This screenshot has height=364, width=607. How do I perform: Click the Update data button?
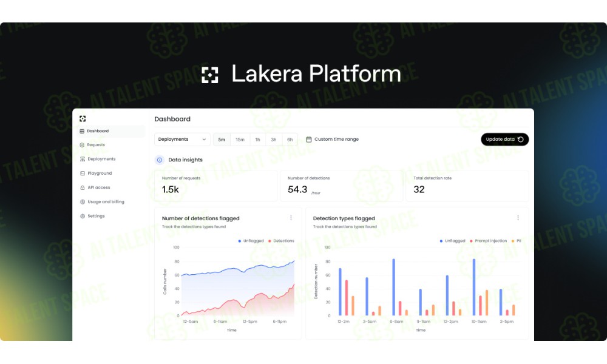tap(505, 140)
